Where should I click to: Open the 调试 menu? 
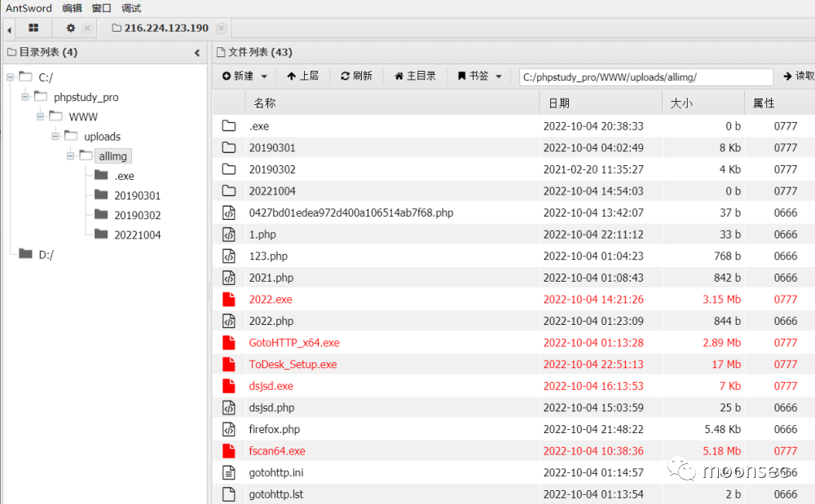point(131,8)
